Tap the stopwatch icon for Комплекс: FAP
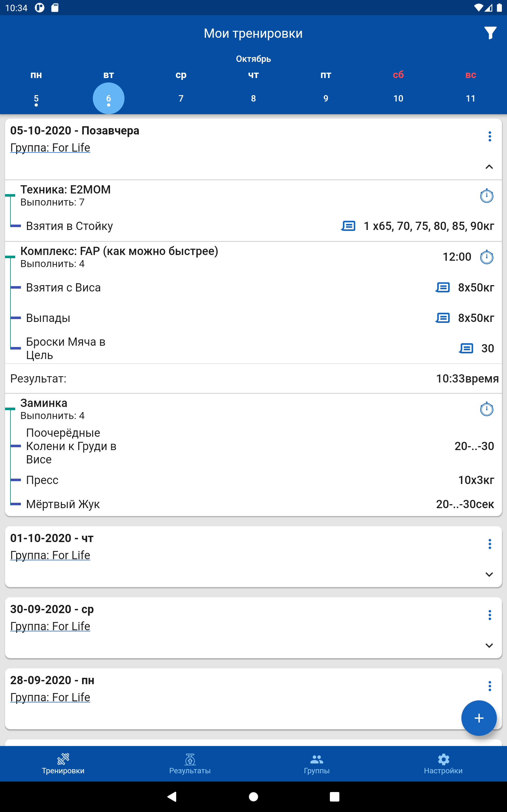The width and height of the screenshot is (507, 812). coord(486,257)
